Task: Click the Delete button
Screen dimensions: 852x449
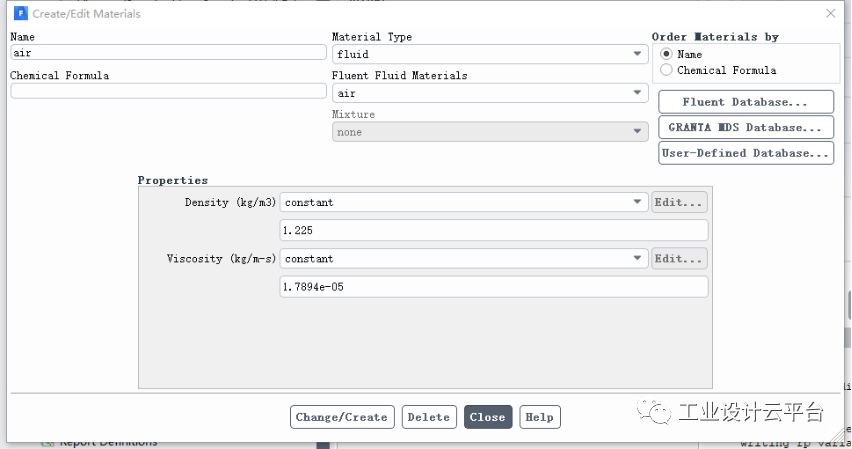Action: (429, 417)
